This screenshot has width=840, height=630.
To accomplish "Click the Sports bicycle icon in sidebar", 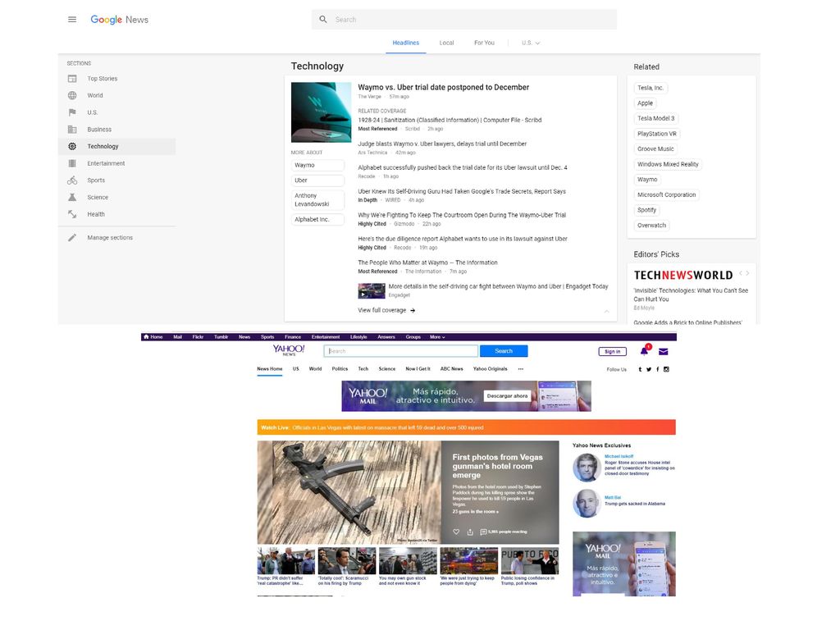I will click(72, 180).
